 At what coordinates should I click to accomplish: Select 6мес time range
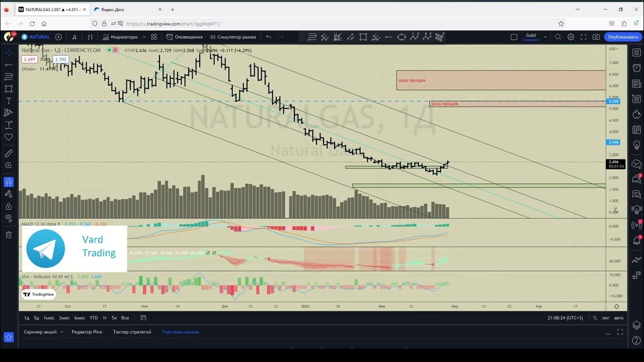point(79,318)
